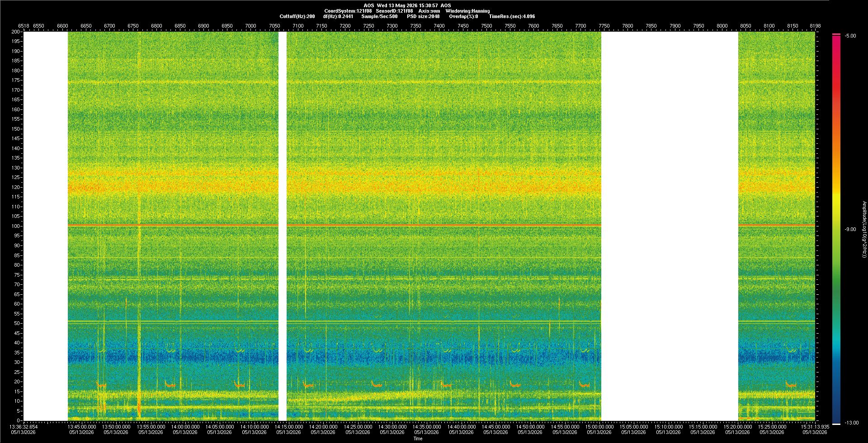The height and width of the screenshot is (443, 868).
Task: Click the 8198 top axis end label
Action: (815, 26)
